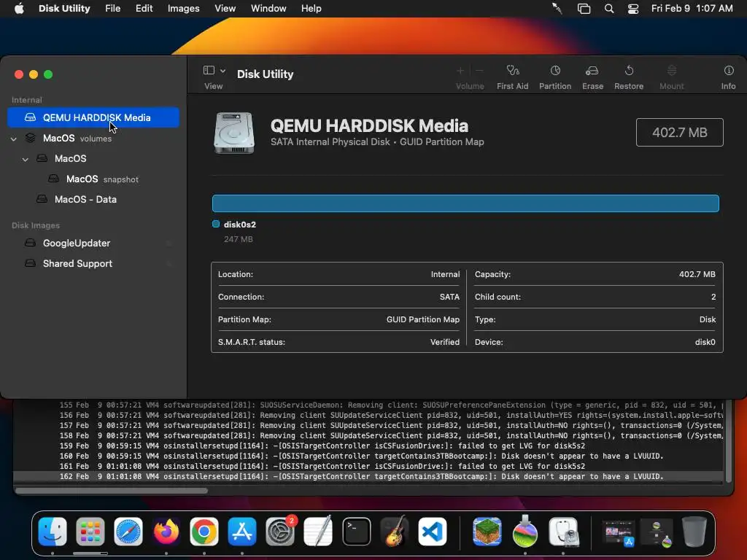Open the Help menu
747x560 pixels.
pos(311,9)
